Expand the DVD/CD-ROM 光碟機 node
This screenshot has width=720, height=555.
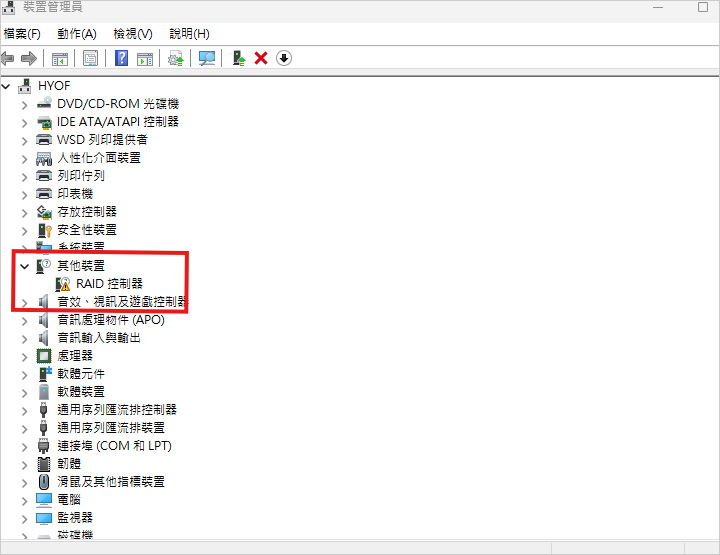point(24,105)
